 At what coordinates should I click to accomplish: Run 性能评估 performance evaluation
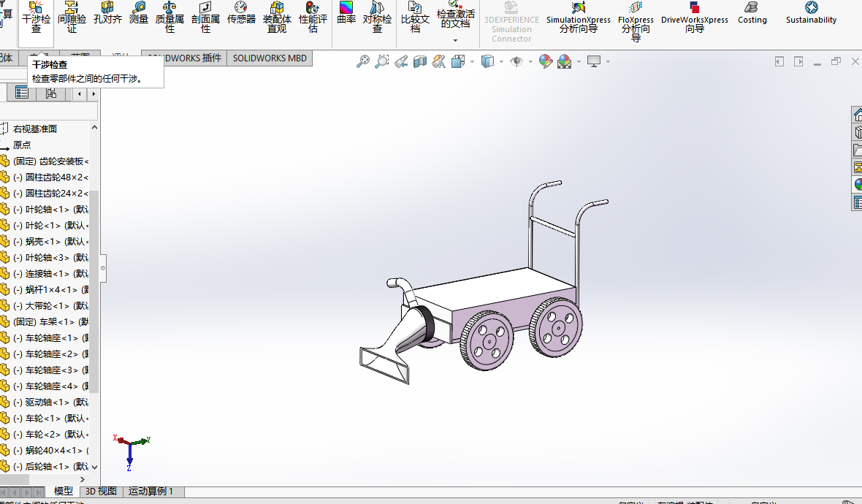pyautogui.click(x=312, y=17)
